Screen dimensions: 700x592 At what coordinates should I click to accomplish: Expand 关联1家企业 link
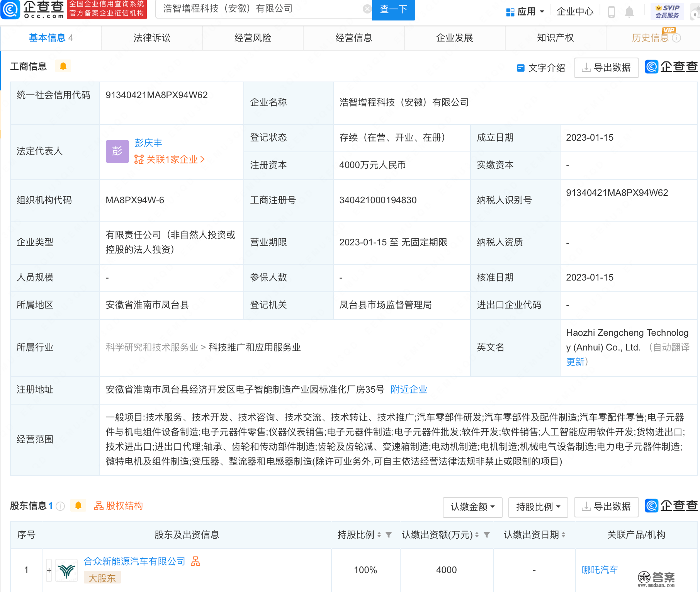point(170,159)
